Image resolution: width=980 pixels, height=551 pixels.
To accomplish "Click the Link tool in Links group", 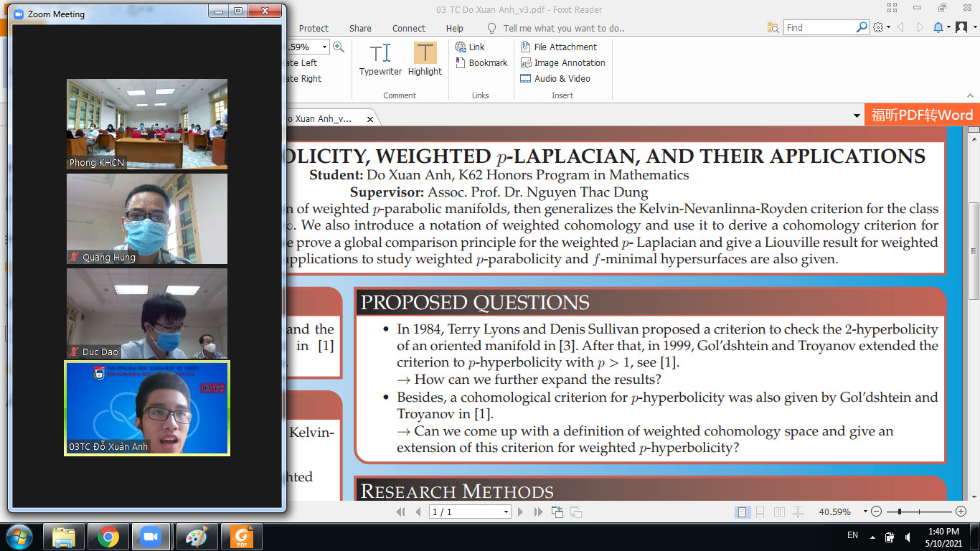I will click(471, 47).
